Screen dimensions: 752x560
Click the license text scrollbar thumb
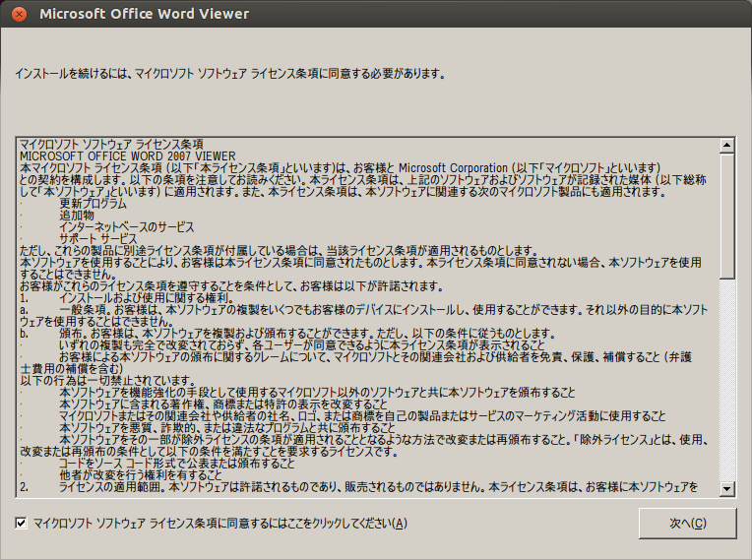727,216
